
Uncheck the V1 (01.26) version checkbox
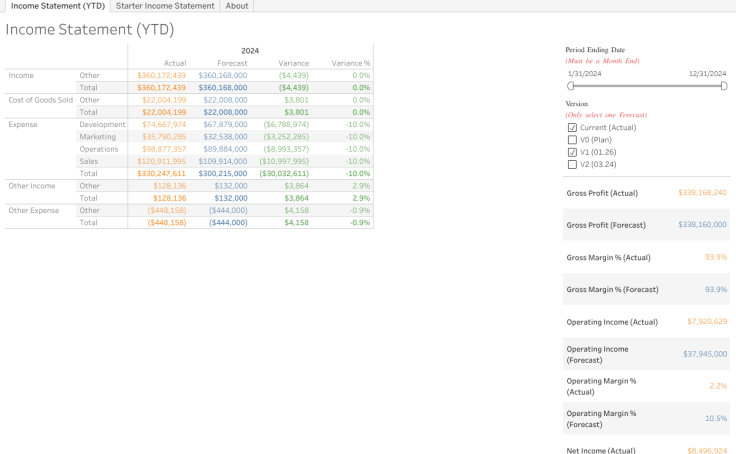(x=572, y=152)
